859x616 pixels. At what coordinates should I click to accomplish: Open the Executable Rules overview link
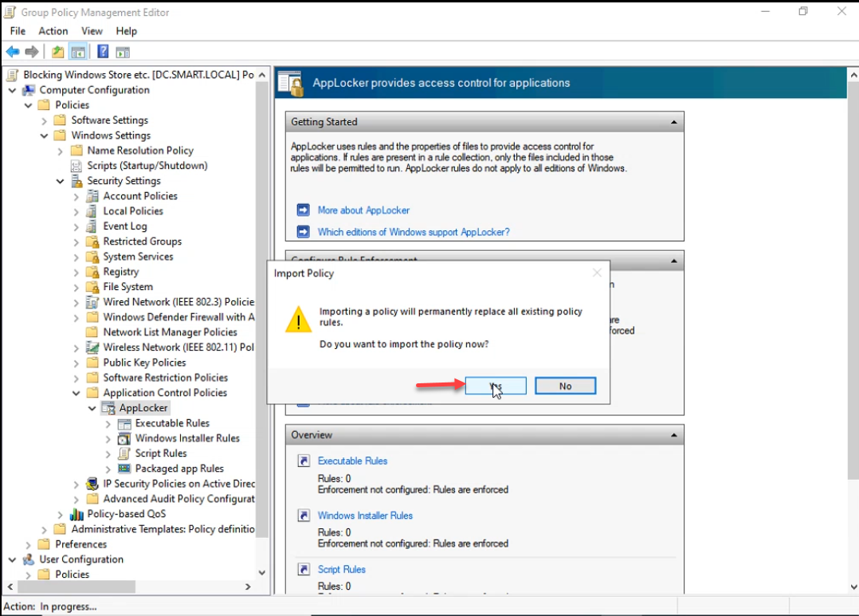click(352, 461)
